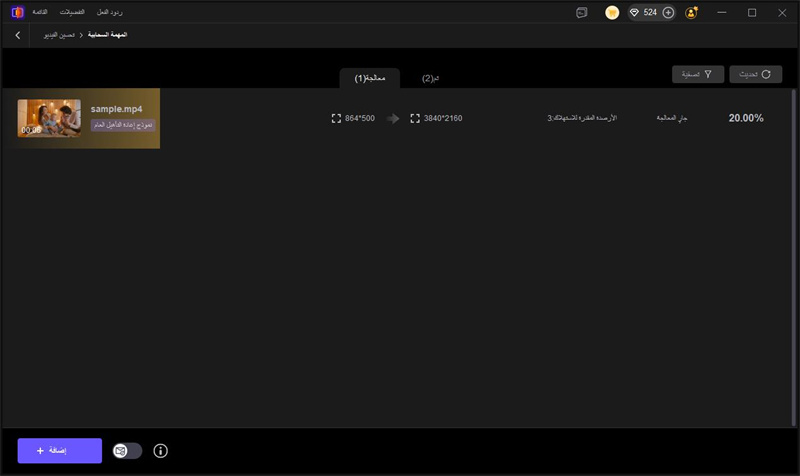The image size is (800, 476).
Task: Click the diamond credits icon
Action: (633, 12)
